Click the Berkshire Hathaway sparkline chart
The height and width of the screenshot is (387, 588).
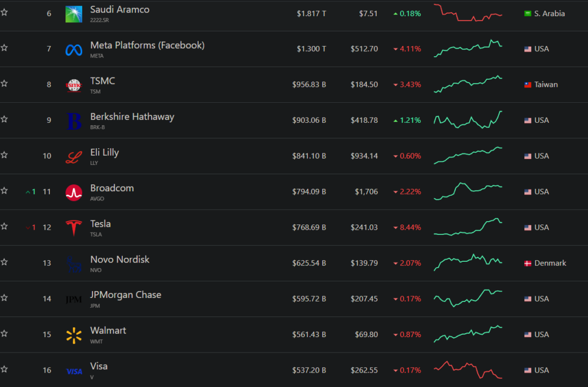pos(468,119)
